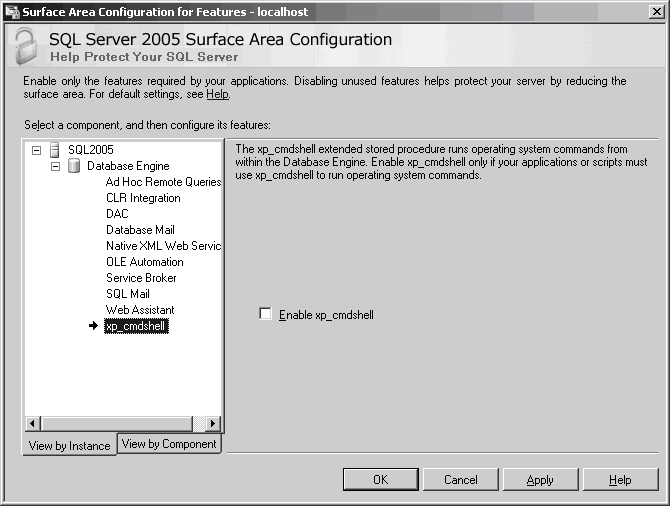Screen dimensions: 670x506
Task: Enable xp_cmdshell checkbox
Action: [x=265, y=314]
